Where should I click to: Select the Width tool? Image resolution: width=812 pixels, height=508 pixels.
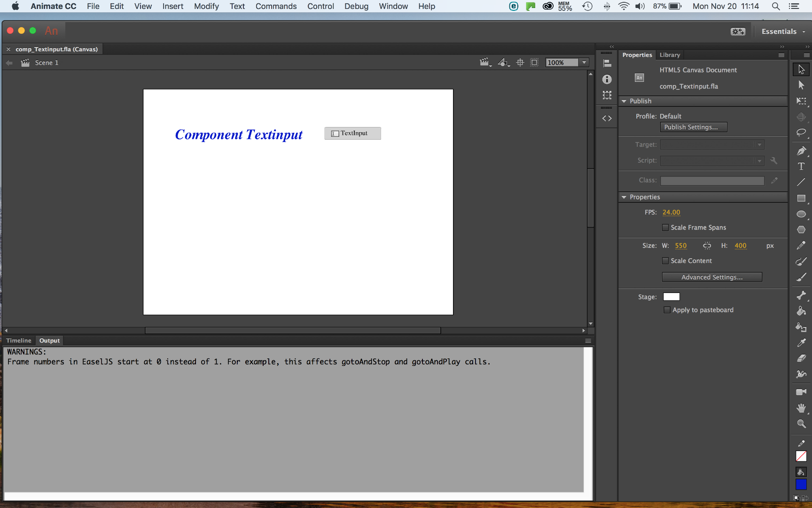(801, 374)
